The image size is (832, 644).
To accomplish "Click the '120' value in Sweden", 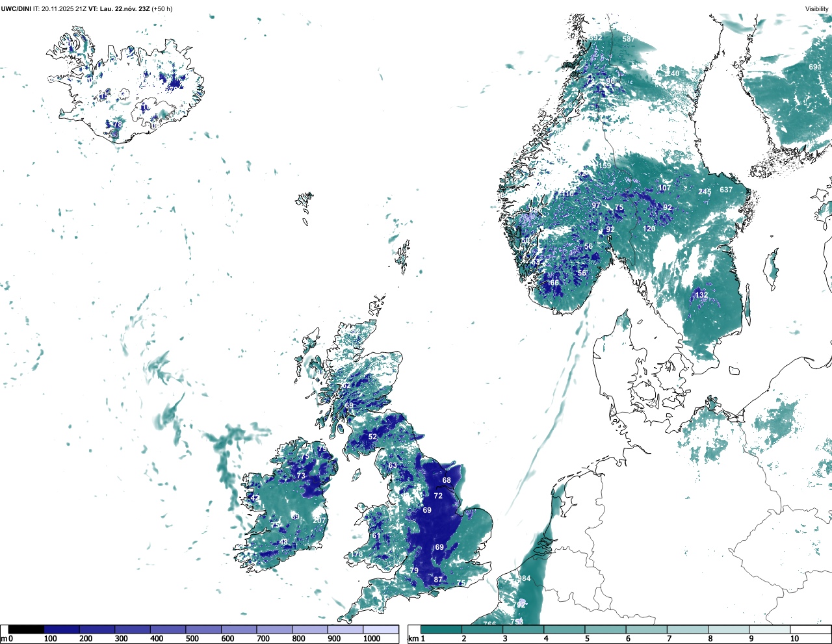I will pyautogui.click(x=649, y=229).
